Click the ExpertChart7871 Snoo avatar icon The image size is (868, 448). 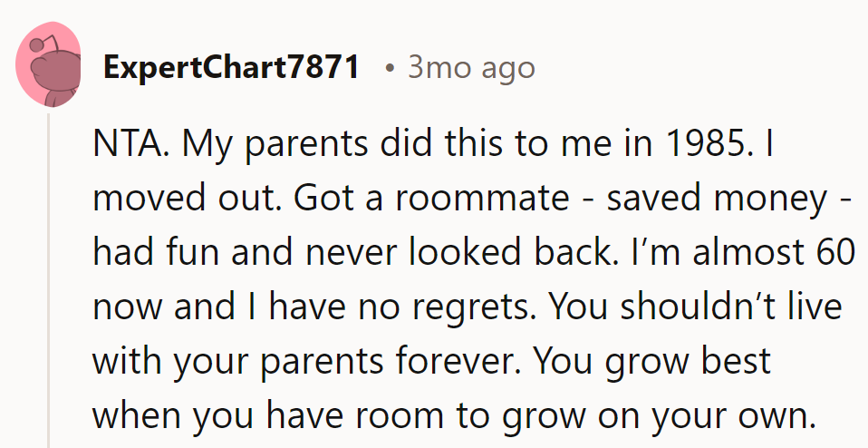pos(49,67)
